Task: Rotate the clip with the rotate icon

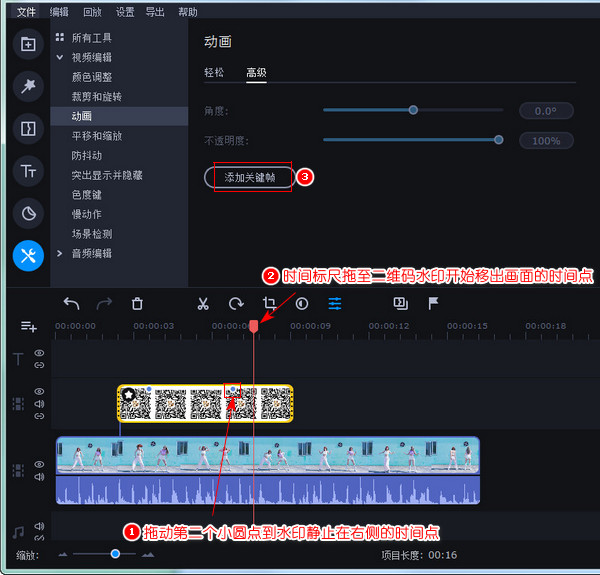Action: click(236, 304)
